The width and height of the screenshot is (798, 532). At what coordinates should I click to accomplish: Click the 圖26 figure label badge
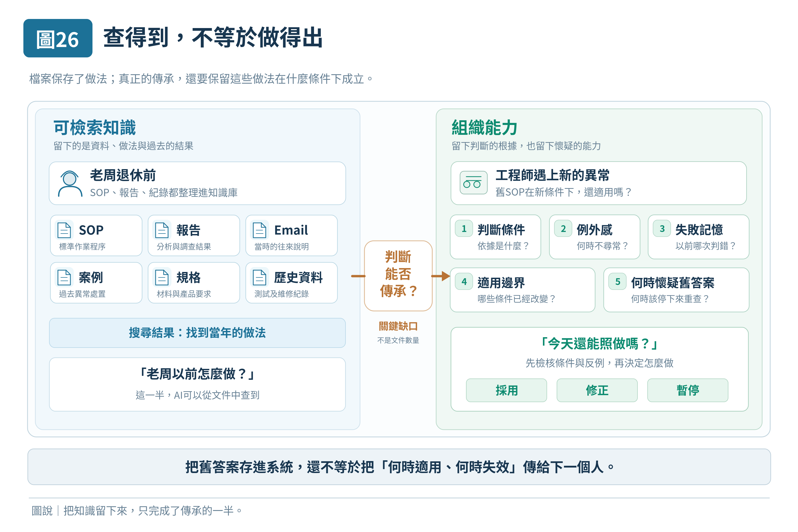point(58,38)
